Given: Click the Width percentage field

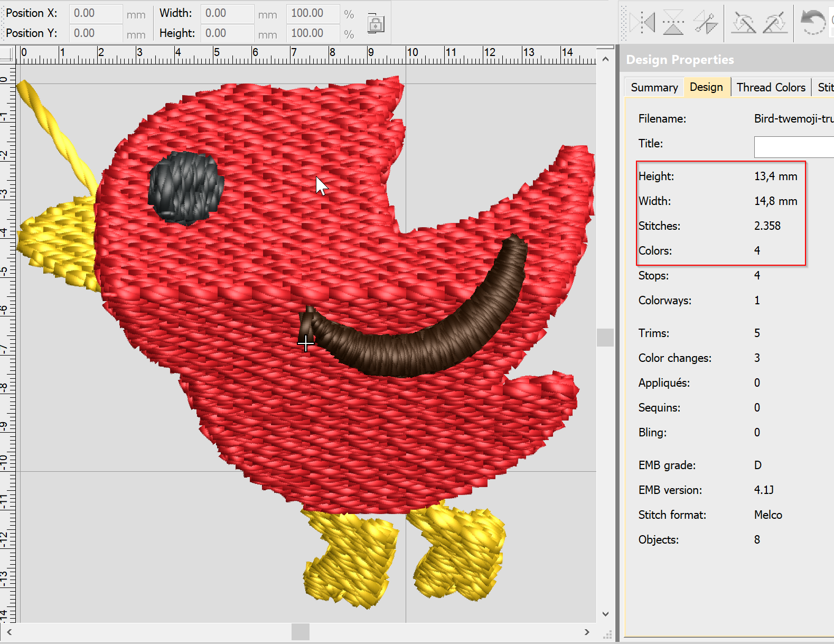Looking at the screenshot, I should 313,13.
